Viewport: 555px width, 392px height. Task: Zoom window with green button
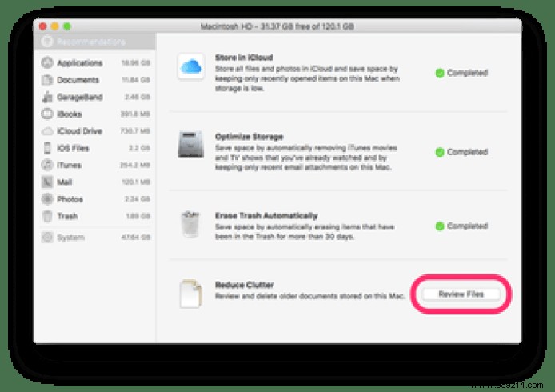tap(67, 26)
